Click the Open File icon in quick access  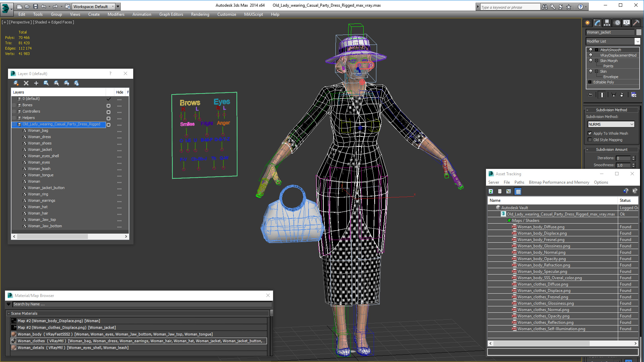point(27,6)
